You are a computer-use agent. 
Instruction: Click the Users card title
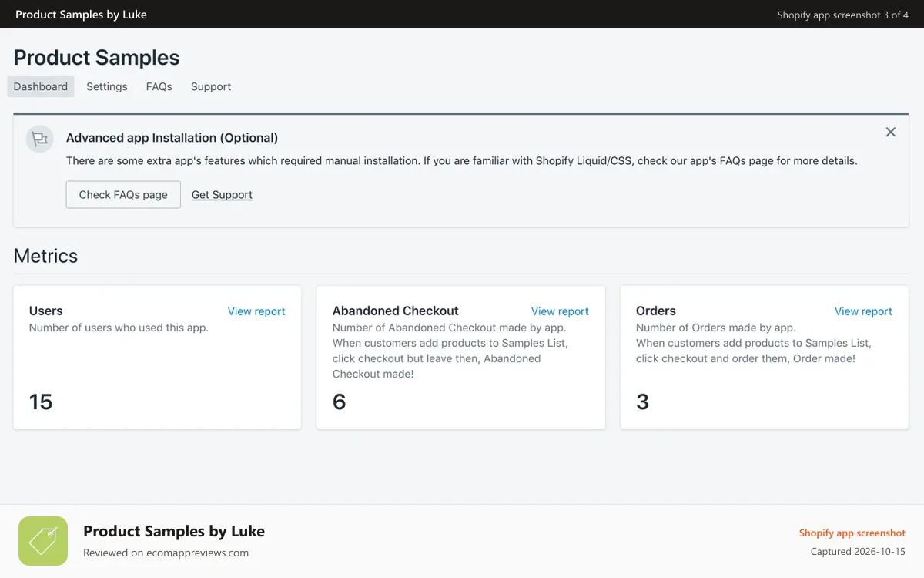click(46, 311)
